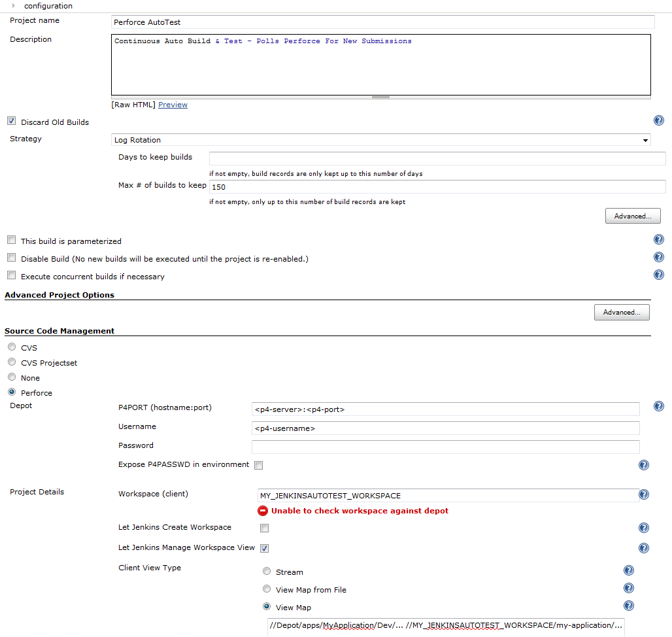
Task: Uncheck Discard Old Builds checkbox
Action: 12,121
